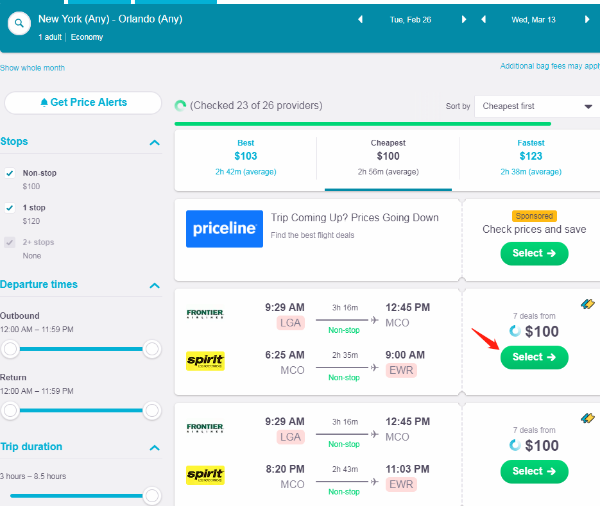600x506 pixels.
Task: Click the loading spinner near providers checked
Action: coord(180,105)
